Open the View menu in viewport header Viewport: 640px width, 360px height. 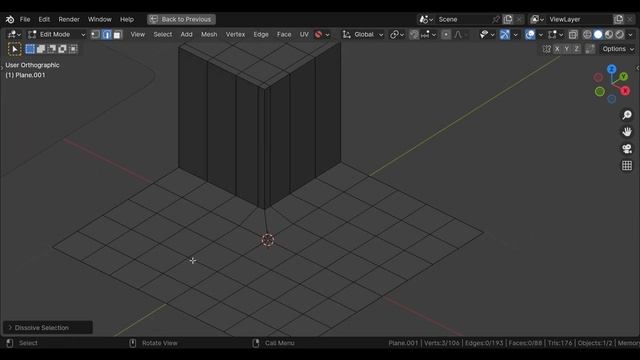tap(138, 34)
